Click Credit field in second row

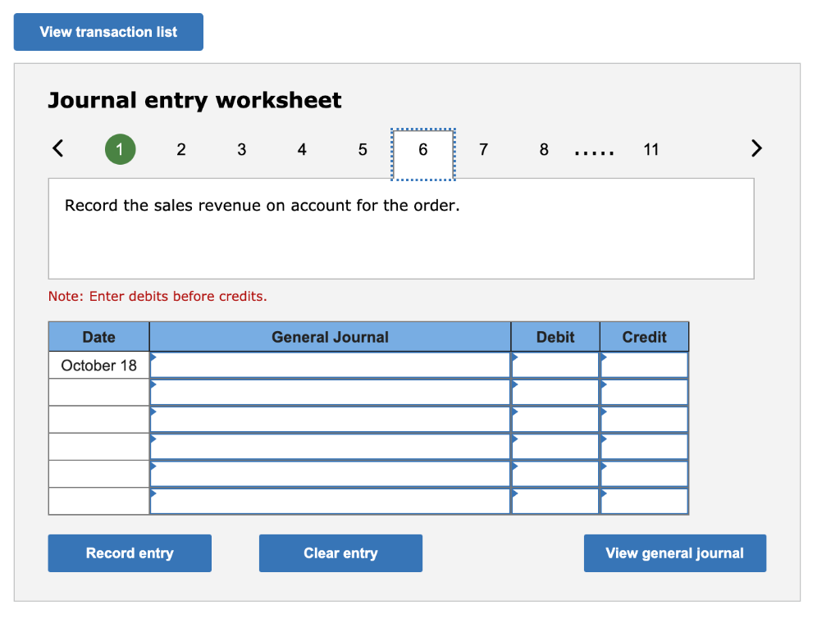(645, 393)
